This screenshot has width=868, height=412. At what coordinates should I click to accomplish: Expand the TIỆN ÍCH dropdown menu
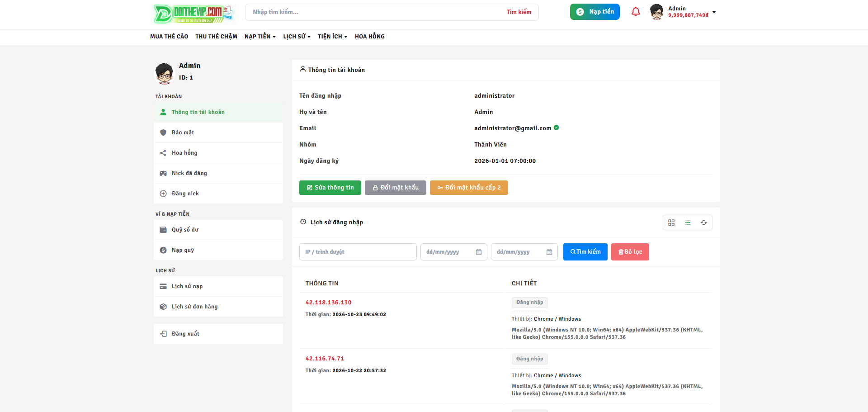tap(332, 37)
